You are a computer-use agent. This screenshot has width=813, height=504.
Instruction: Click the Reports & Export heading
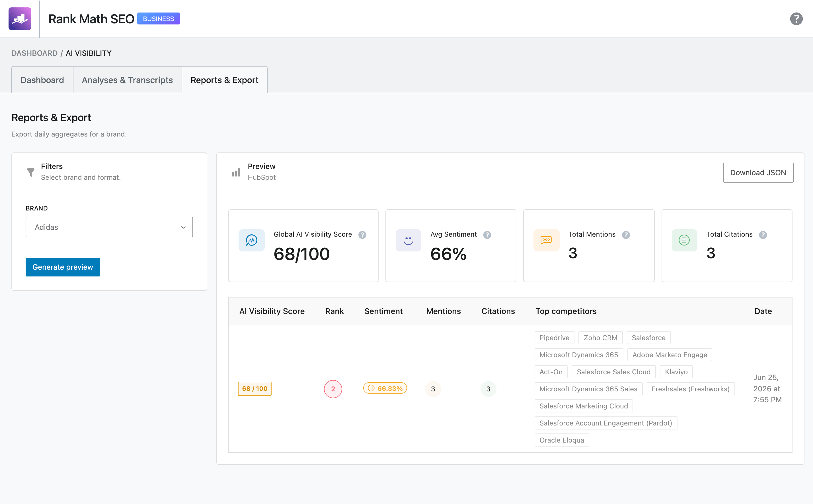coord(51,118)
